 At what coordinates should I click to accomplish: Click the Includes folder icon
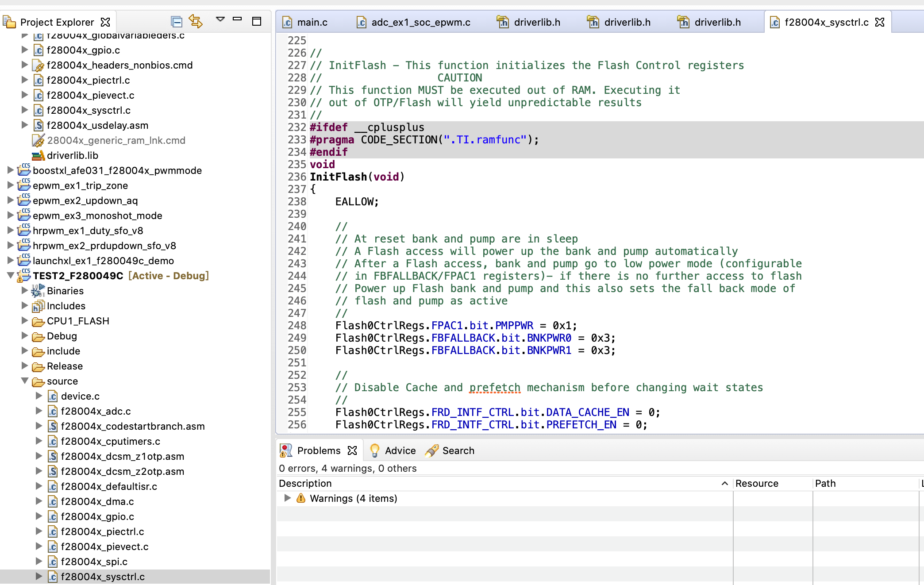(x=38, y=306)
